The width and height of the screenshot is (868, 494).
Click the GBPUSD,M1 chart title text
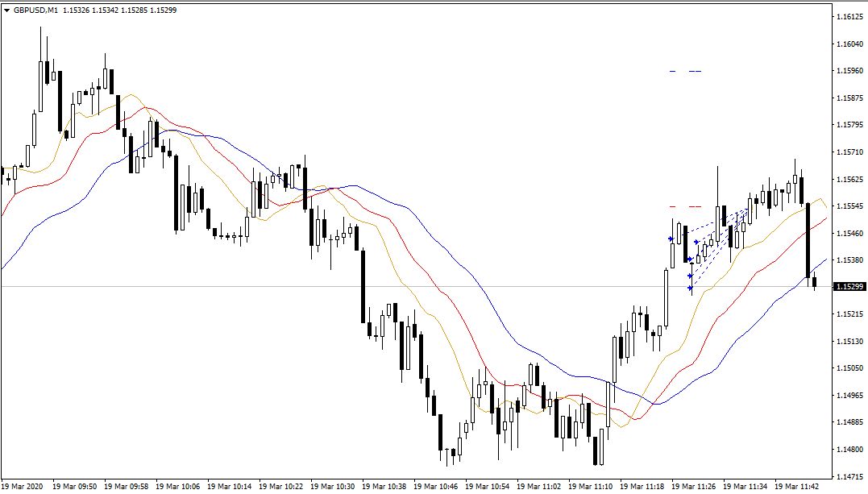tap(36, 10)
